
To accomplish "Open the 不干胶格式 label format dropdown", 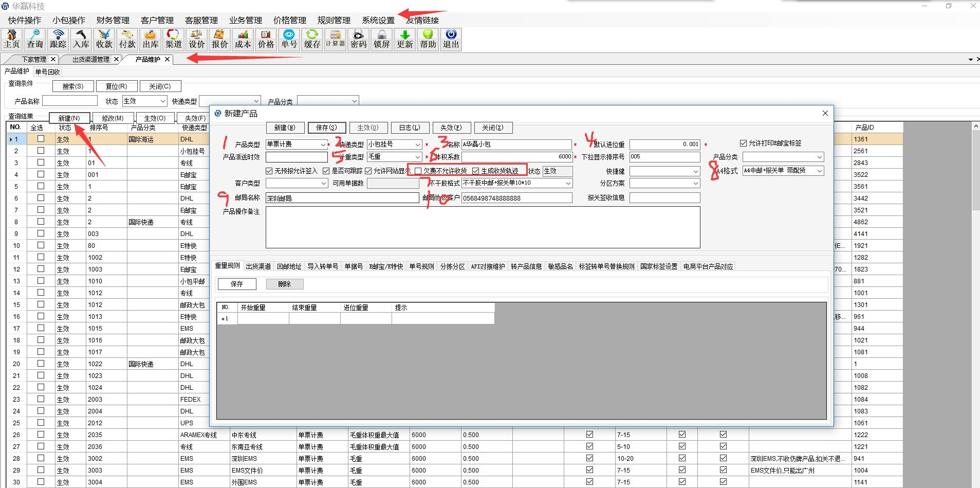I will (568, 183).
